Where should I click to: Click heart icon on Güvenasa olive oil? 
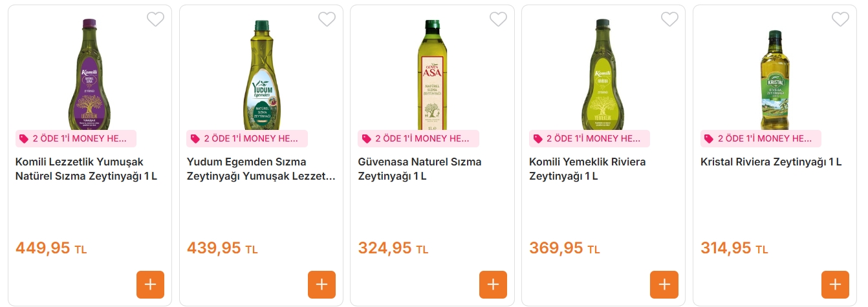[x=498, y=19]
